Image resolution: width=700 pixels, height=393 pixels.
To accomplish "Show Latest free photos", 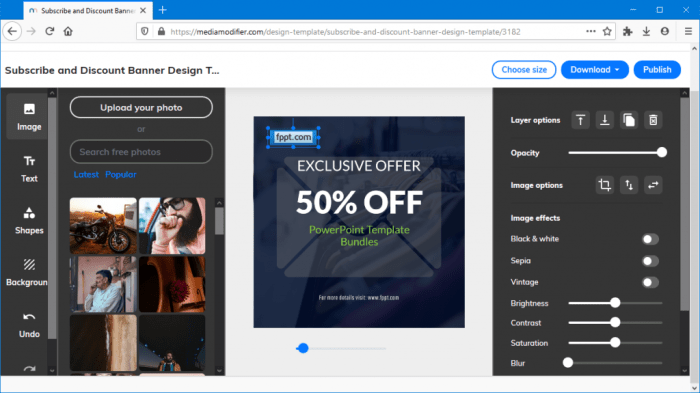I will point(86,175).
